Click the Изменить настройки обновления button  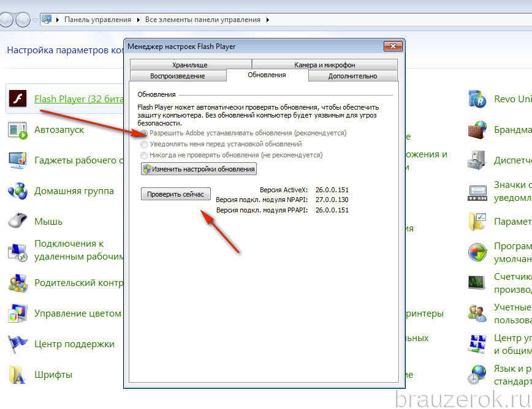(199, 169)
